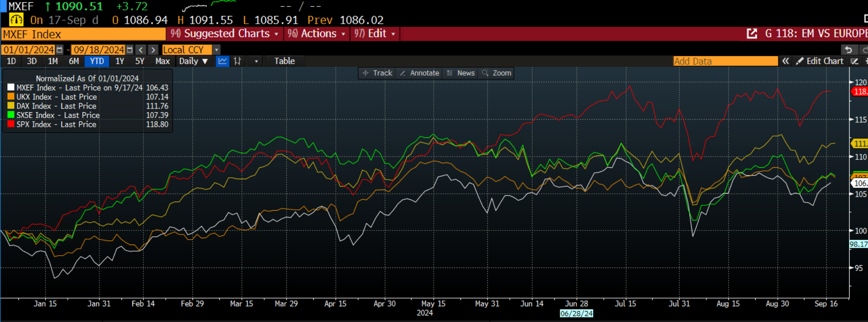
Task: Collapse panel with double-chevron icon
Action: click(786, 61)
